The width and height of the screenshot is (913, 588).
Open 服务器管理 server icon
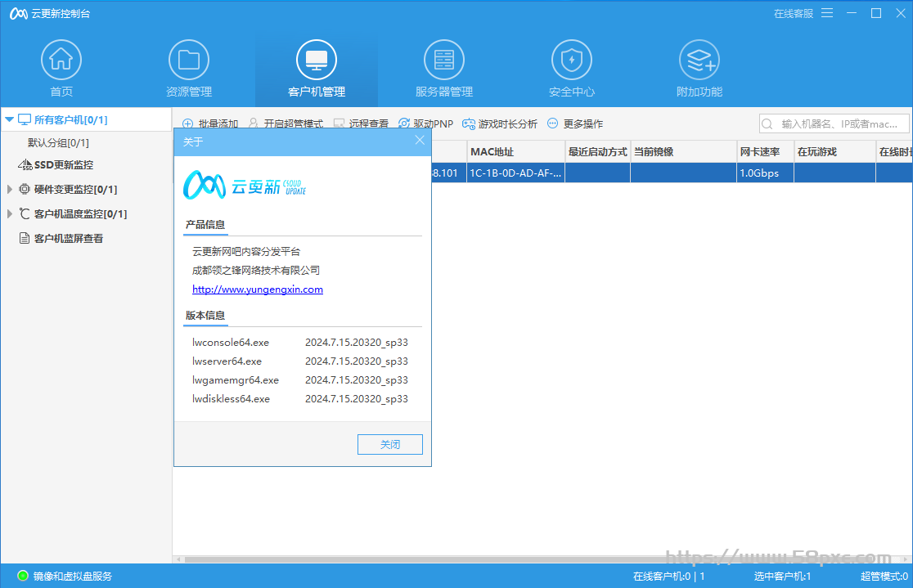pyautogui.click(x=443, y=60)
